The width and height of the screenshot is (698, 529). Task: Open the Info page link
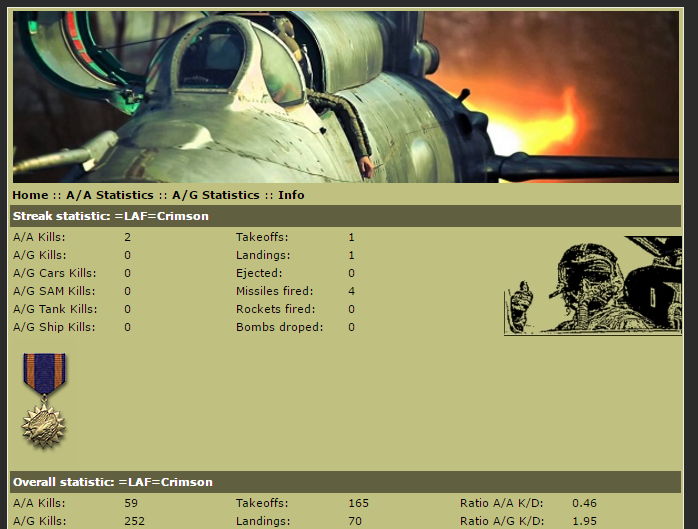(x=291, y=195)
